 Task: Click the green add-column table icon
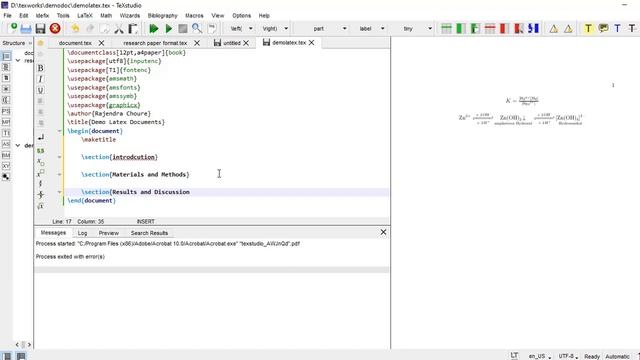[461, 28]
